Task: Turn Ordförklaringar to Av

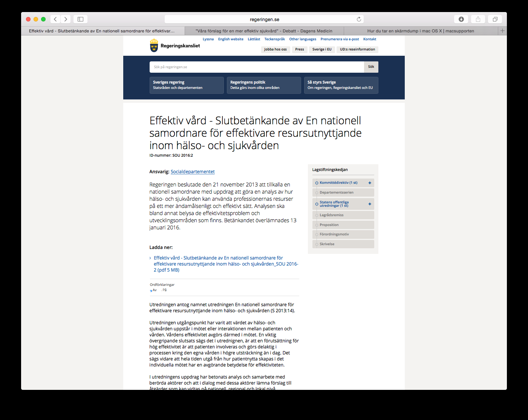Action: click(x=153, y=290)
